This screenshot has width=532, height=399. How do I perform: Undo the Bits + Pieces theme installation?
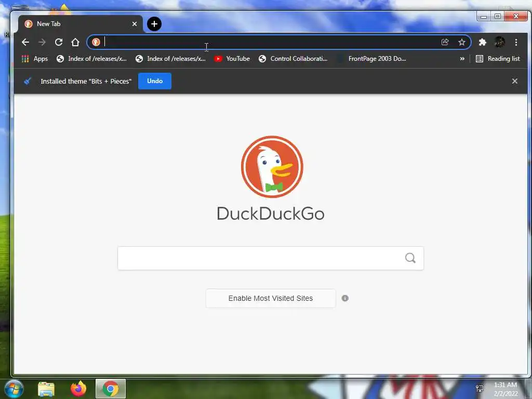(x=155, y=81)
